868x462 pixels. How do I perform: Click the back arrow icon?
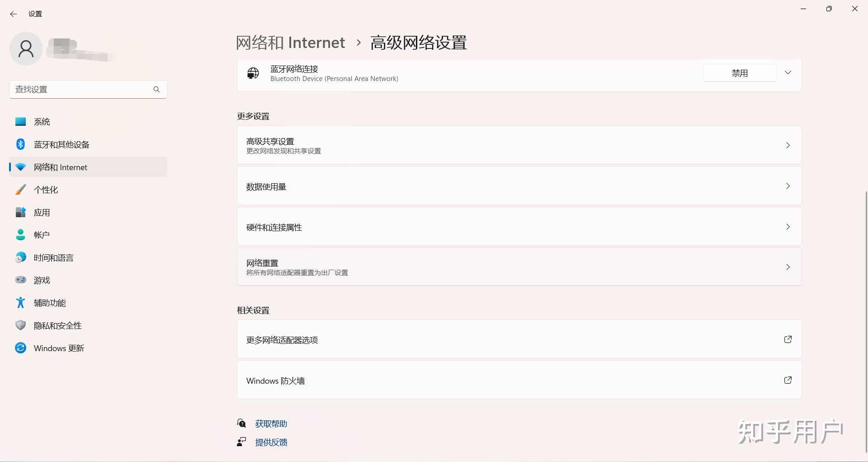14,14
